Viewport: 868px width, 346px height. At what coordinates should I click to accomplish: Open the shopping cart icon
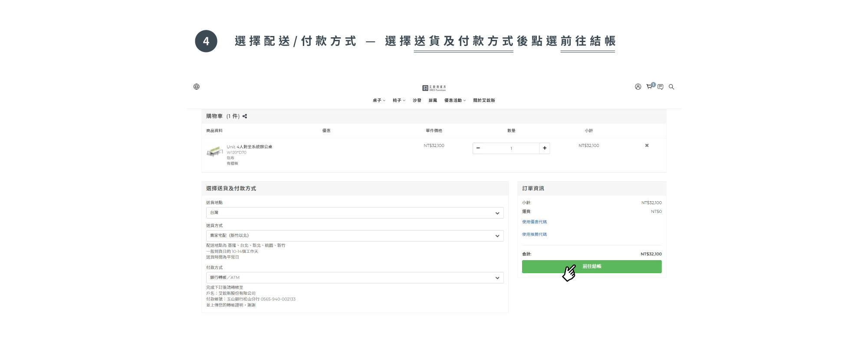point(649,87)
